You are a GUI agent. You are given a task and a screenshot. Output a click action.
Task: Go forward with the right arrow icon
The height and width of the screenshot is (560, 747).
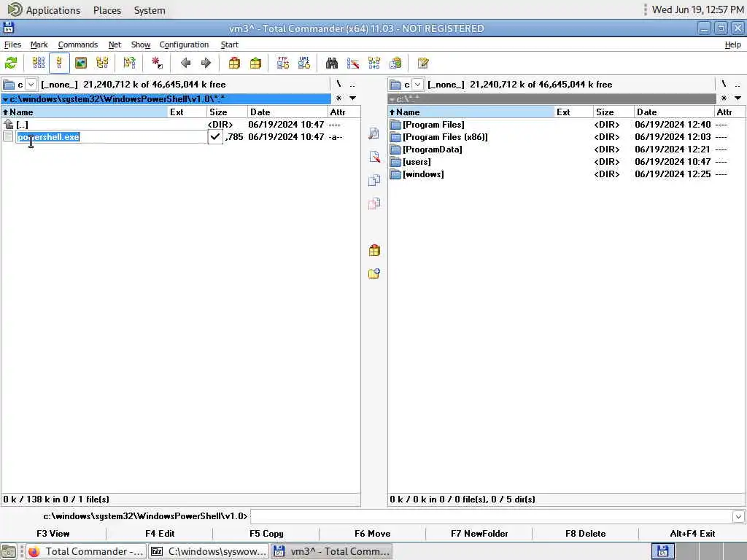(x=206, y=63)
